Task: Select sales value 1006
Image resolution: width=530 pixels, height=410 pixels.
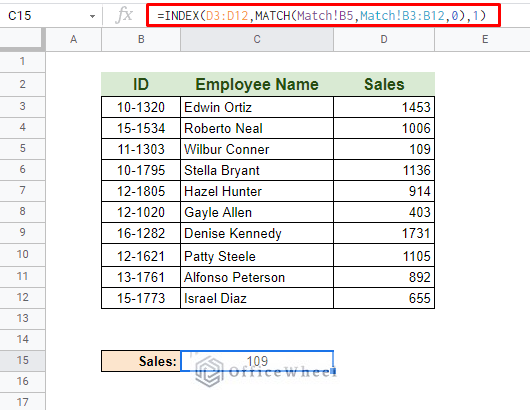Action: [x=384, y=128]
